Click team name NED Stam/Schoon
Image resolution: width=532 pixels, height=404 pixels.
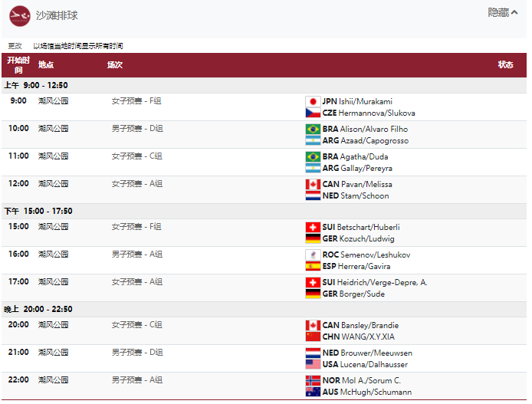(x=356, y=195)
